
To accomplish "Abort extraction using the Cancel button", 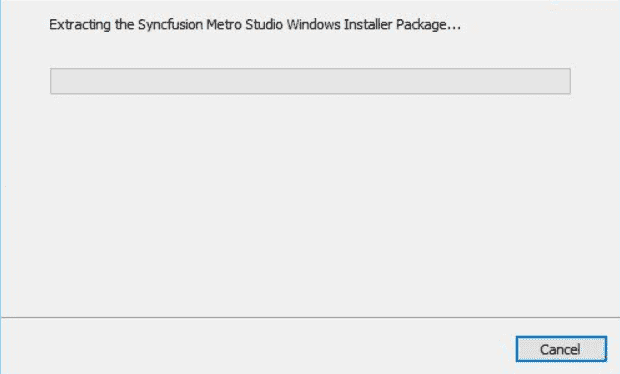I will [x=561, y=349].
